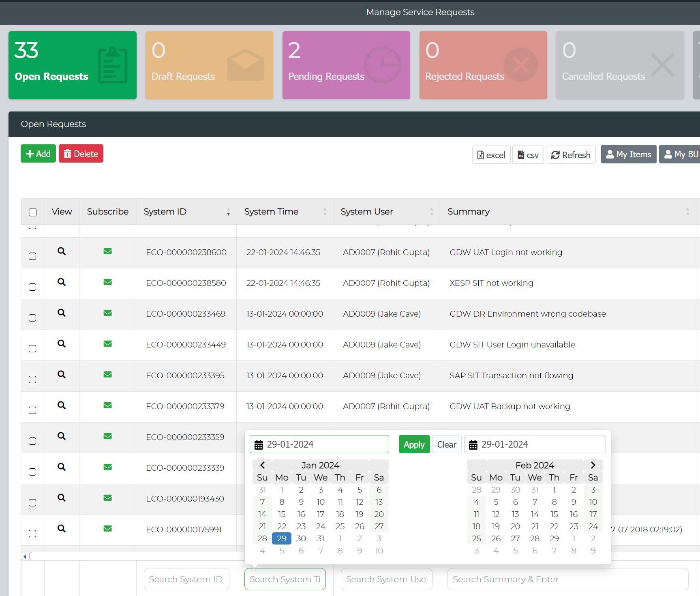Select checkbox for ECO-000000233395
This screenshot has height=596, width=700.
pos(32,379)
